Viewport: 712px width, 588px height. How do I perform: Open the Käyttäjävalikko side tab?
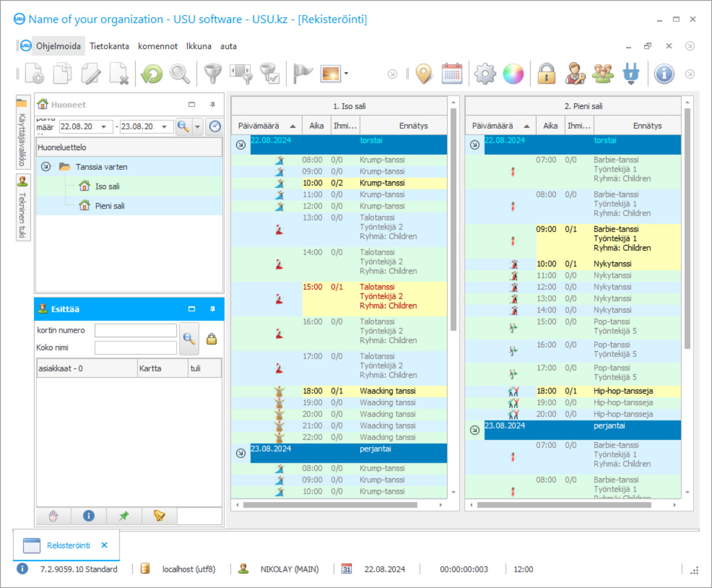click(23, 133)
